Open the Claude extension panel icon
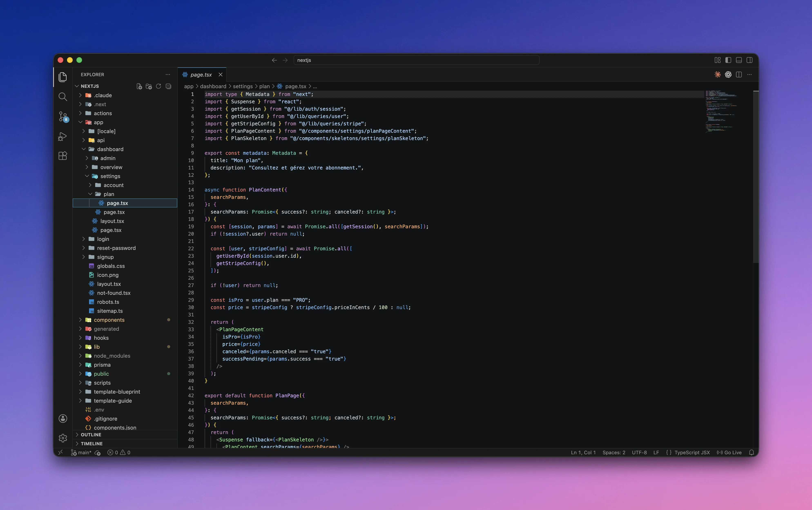812x510 pixels. [x=718, y=75]
